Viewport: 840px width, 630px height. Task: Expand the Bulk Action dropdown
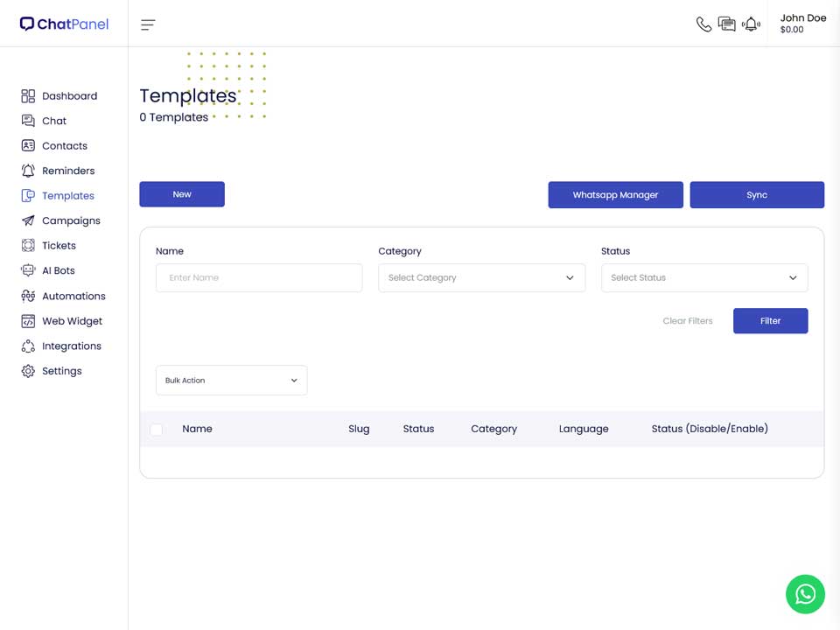(231, 381)
